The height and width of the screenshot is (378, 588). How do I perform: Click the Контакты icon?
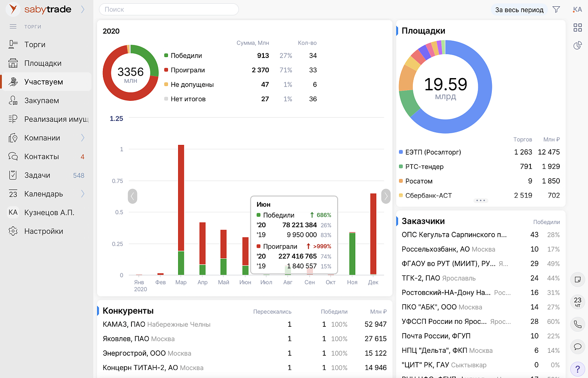(x=13, y=157)
